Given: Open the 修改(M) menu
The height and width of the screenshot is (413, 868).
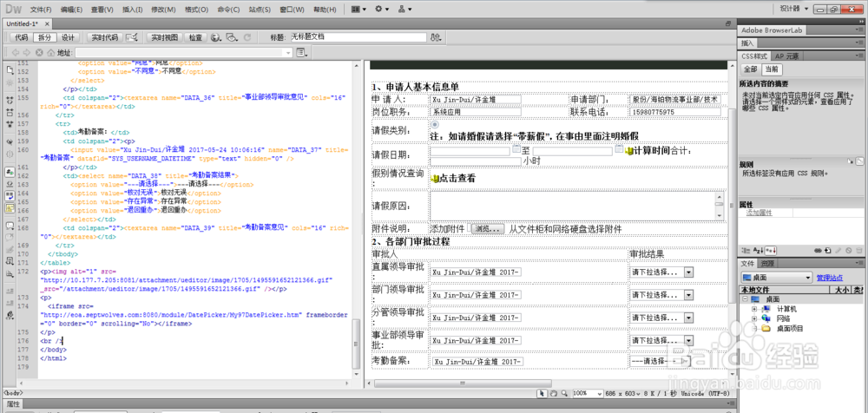Looking at the screenshot, I should tap(163, 10).
